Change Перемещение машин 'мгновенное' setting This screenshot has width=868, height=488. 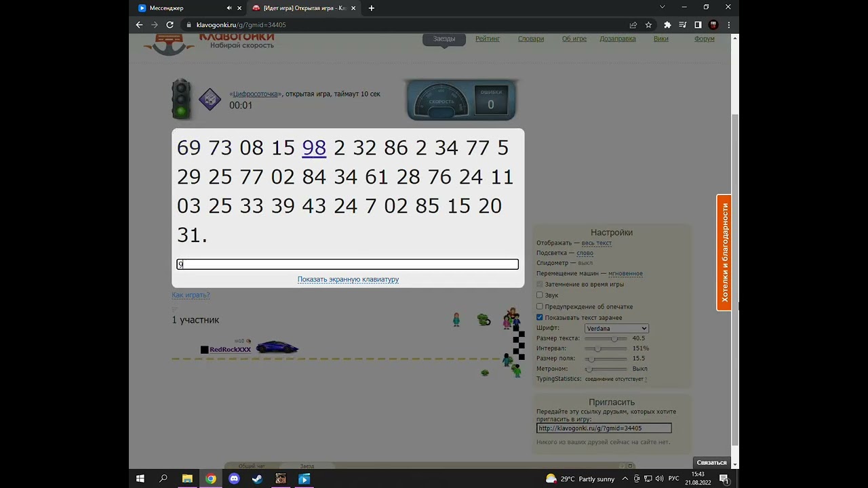625,274
